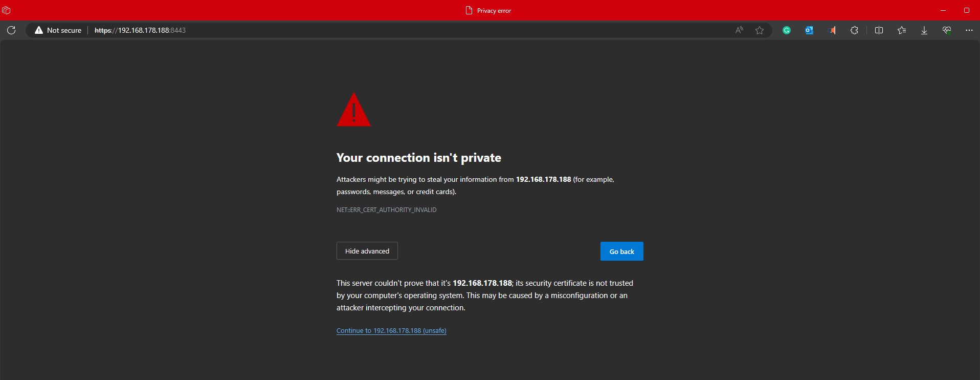
Task: Click "Your connection isn't private" heading
Action: tap(419, 158)
